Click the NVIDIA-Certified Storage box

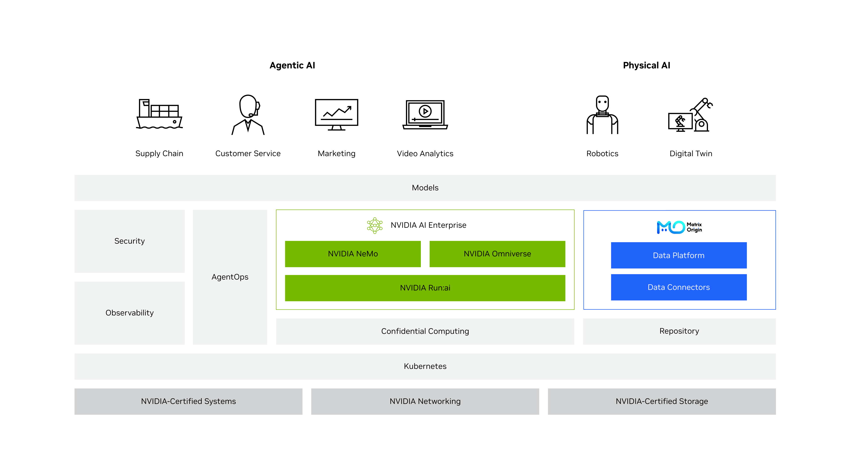662,402
